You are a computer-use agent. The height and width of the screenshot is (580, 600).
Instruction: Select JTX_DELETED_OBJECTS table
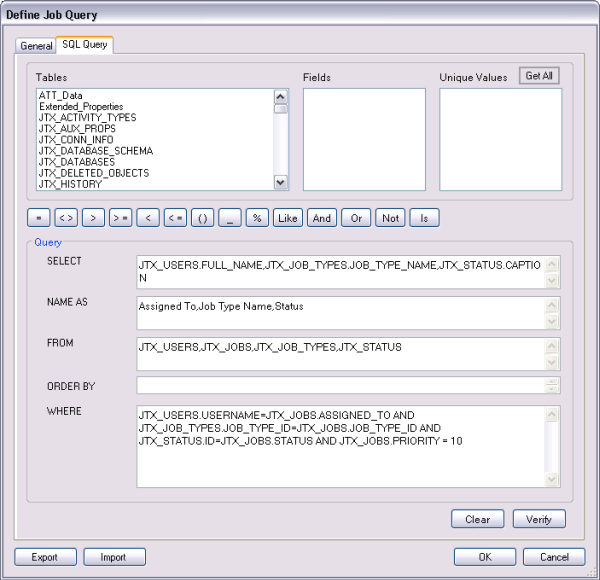[94, 173]
